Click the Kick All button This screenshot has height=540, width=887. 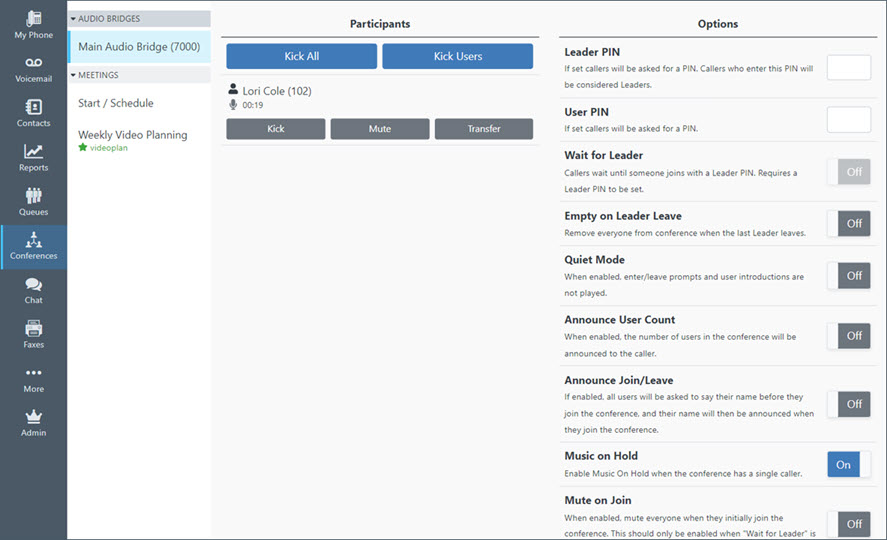coord(302,56)
